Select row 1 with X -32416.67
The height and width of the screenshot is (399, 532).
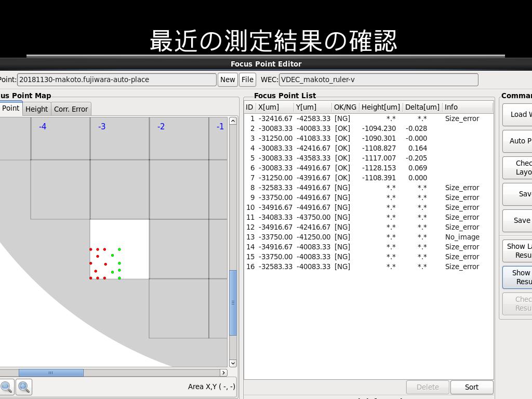click(368, 119)
